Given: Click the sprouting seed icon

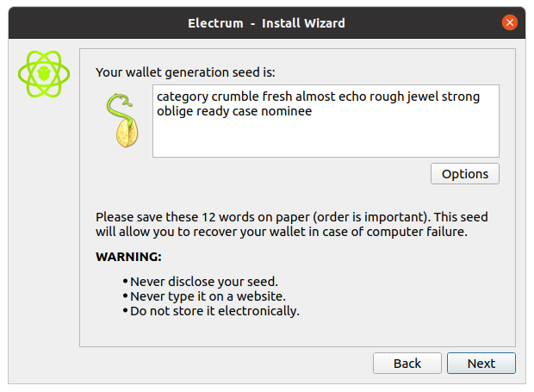Looking at the screenshot, I should [x=121, y=121].
